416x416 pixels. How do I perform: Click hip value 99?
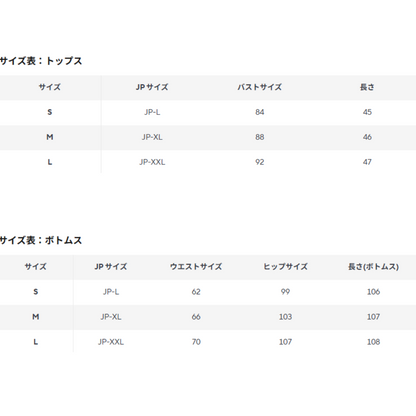pos(285,292)
